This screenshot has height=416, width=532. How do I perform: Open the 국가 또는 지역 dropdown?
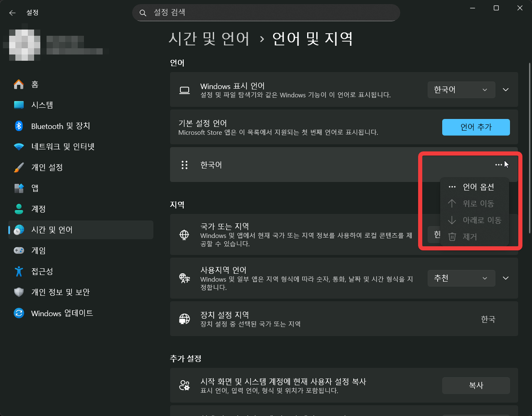[x=433, y=235]
